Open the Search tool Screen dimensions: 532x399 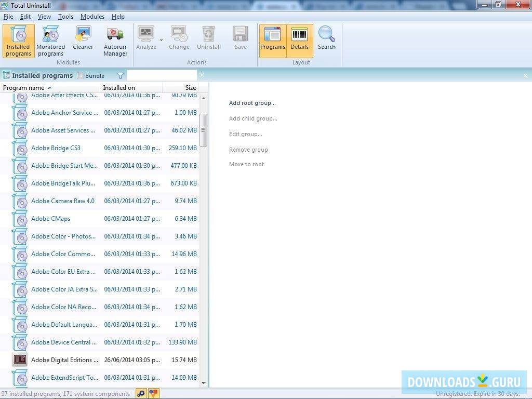(x=327, y=38)
